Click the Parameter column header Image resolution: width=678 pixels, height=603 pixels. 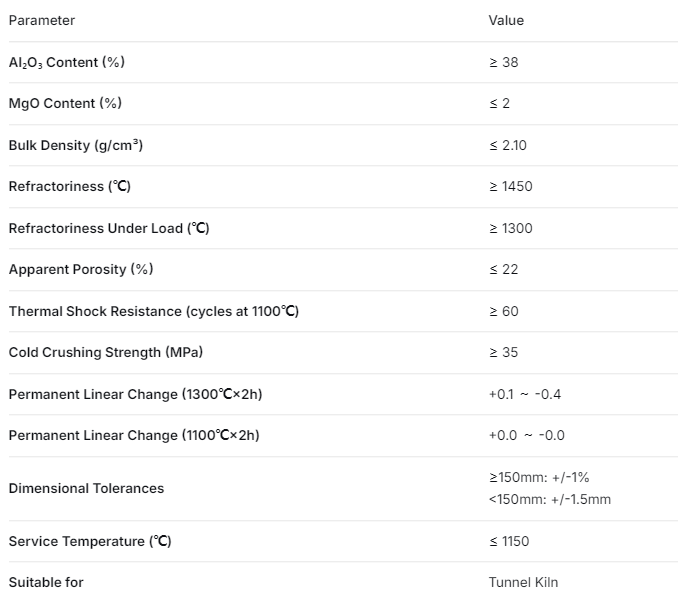(42, 20)
